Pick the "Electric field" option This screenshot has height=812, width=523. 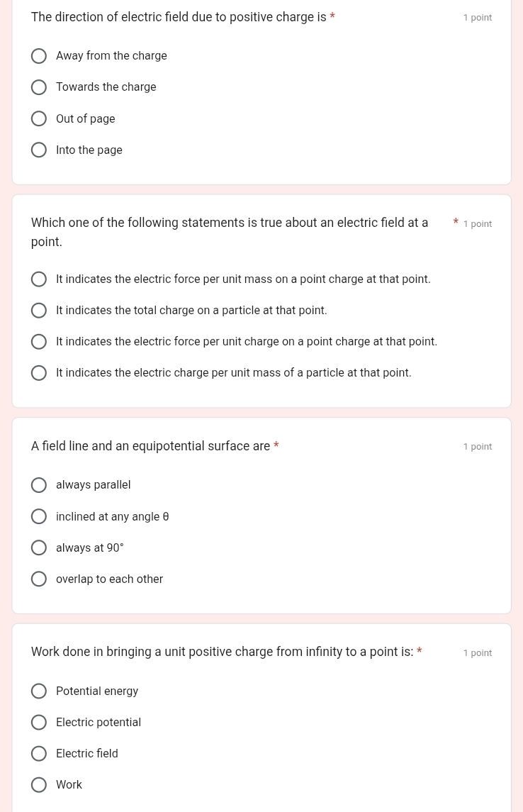click(39, 753)
